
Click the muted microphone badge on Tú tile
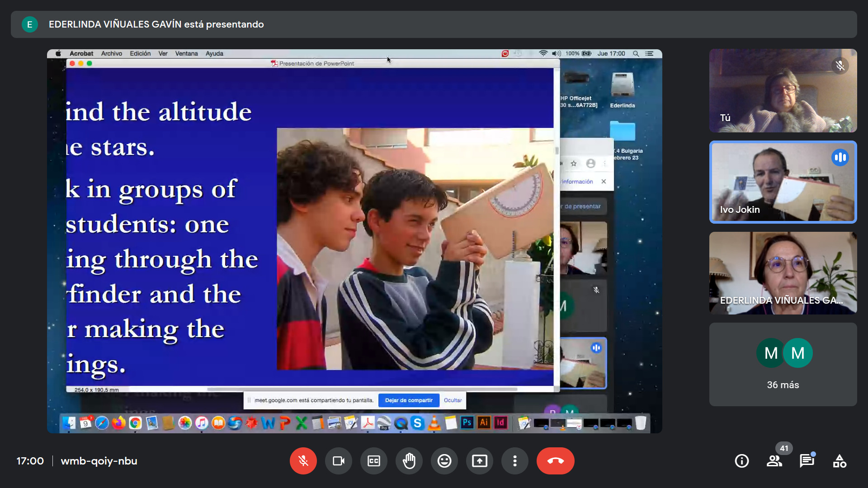pyautogui.click(x=840, y=66)
